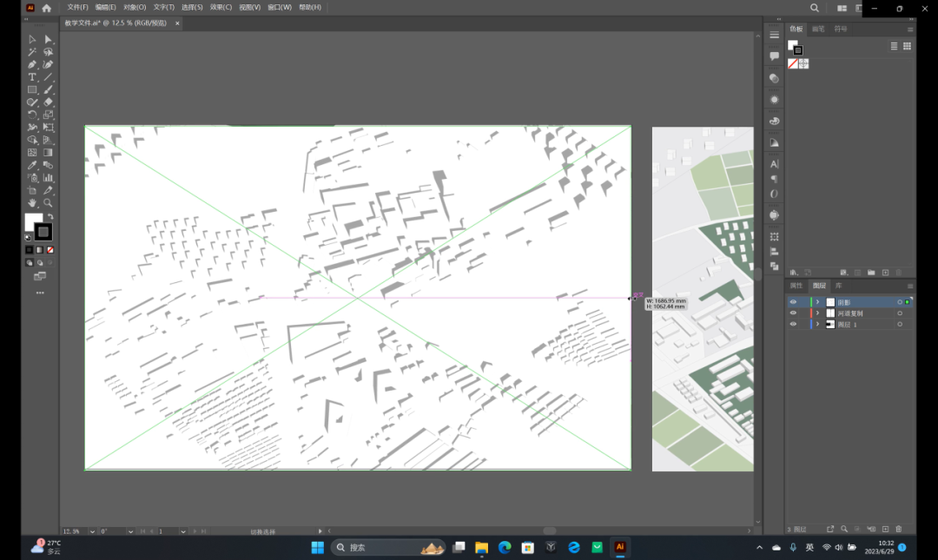Screen dimensions: 938x560
Task: Select the Eraser tool
Action: 49,102
